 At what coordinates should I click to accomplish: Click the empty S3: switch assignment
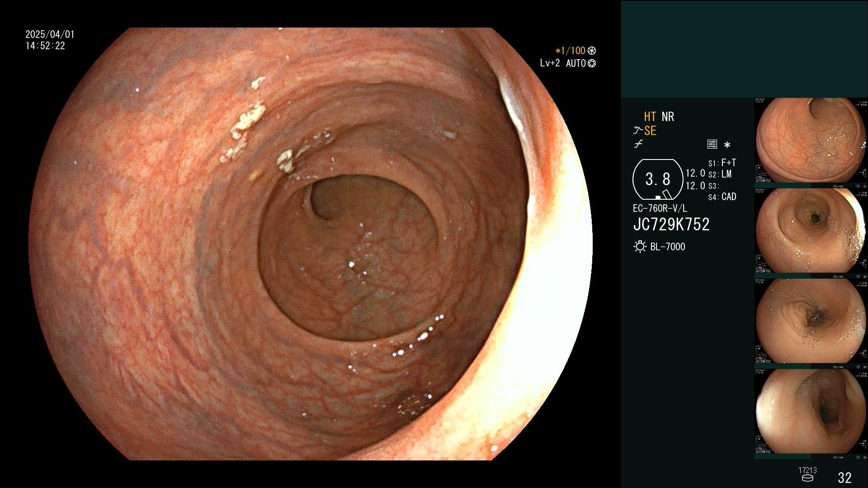(713, 186)
